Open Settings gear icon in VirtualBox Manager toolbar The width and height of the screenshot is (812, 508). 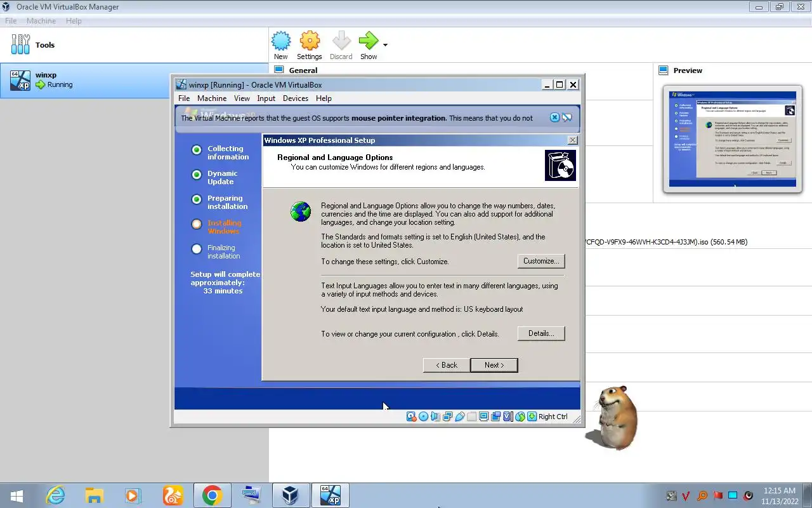point(310,41)
